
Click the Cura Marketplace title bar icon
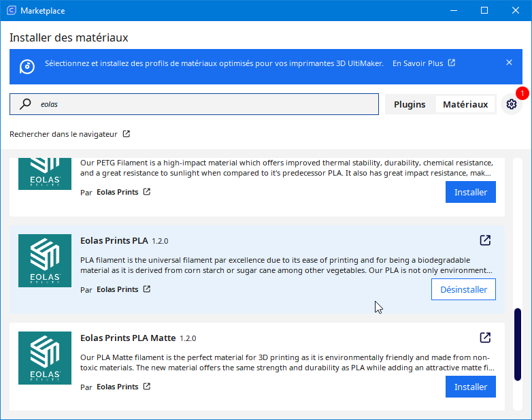11,10
